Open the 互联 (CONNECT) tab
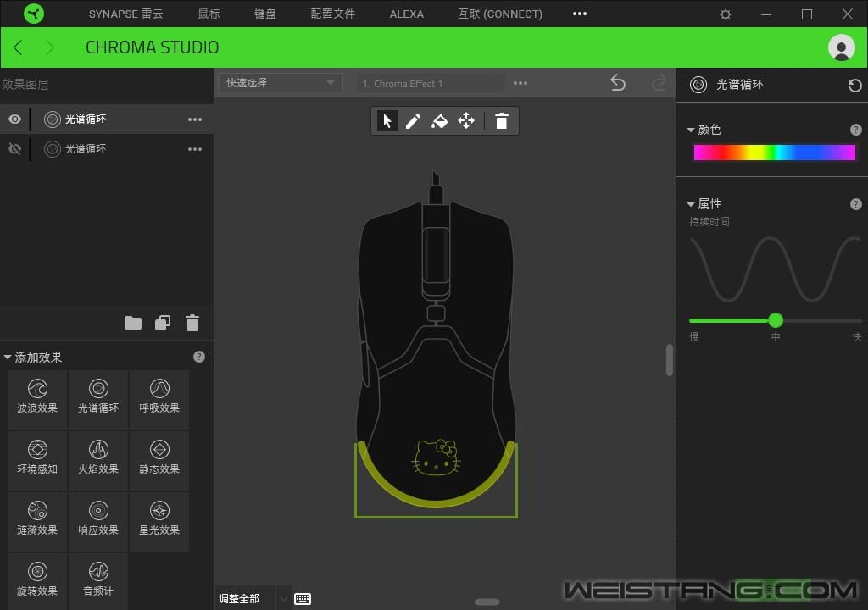 click(x=500, y=14)
